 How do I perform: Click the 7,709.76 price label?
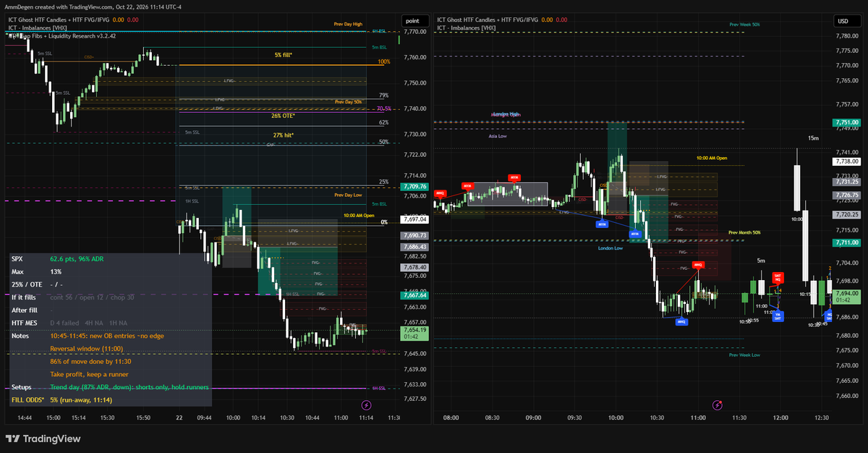point(414,187)
